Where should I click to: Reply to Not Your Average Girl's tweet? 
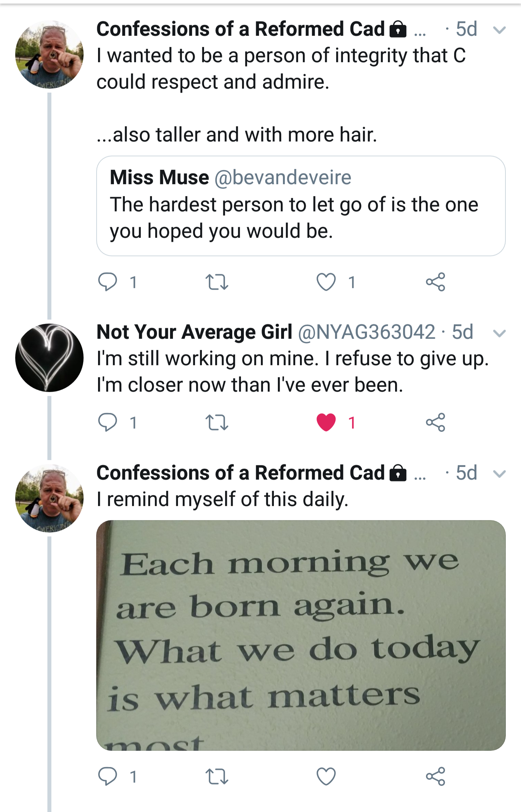107,422
